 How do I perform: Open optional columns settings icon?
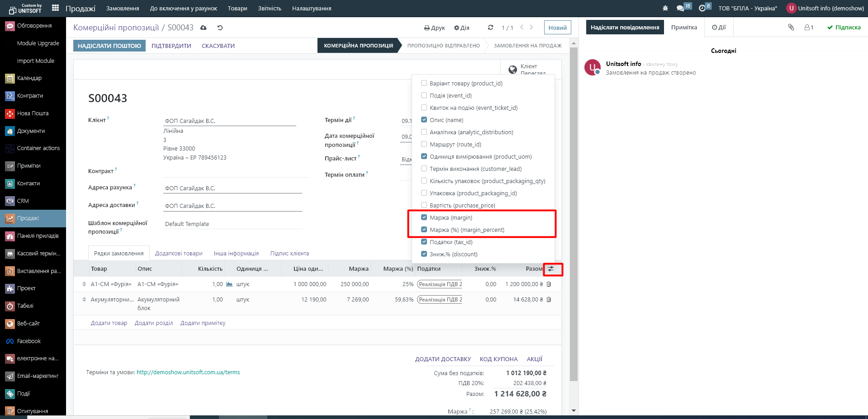[550, 269]
